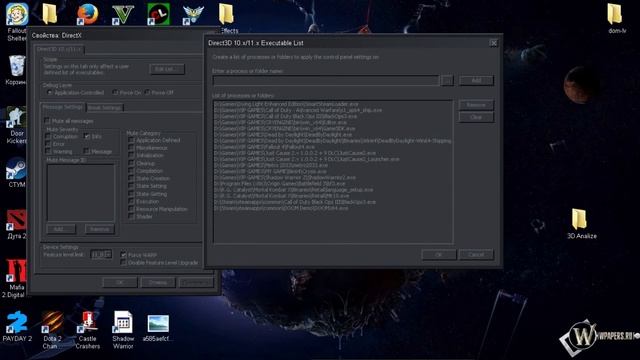Check Application Defined mute category
This screenshot has height=360, width=640.
131,140
